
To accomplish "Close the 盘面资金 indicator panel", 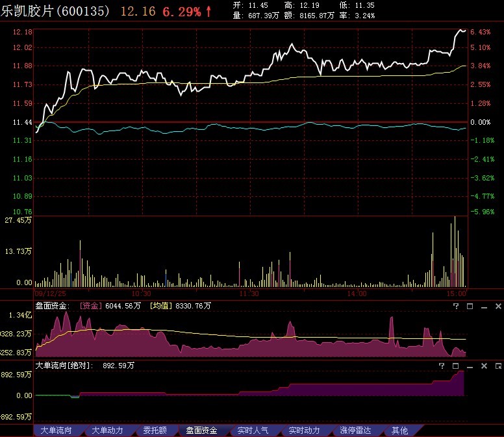I will 498,306.
